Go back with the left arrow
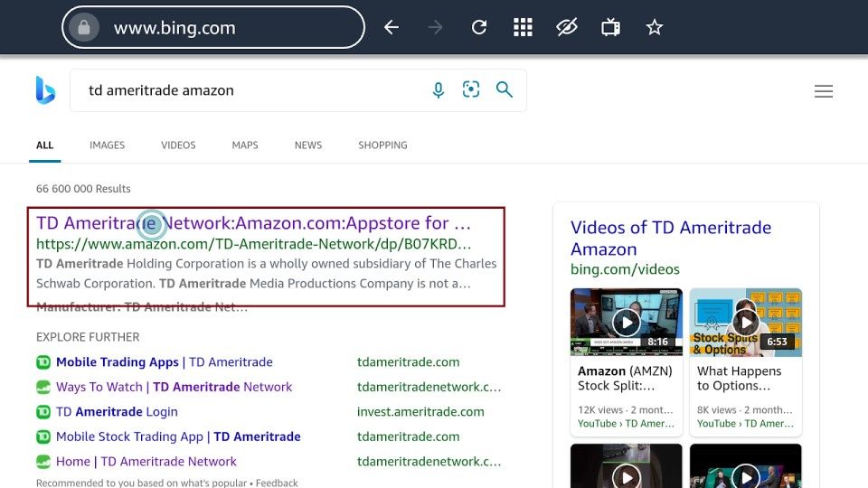Image resolution: width=868 pixels, height=488 pixels. coord(392,27)
